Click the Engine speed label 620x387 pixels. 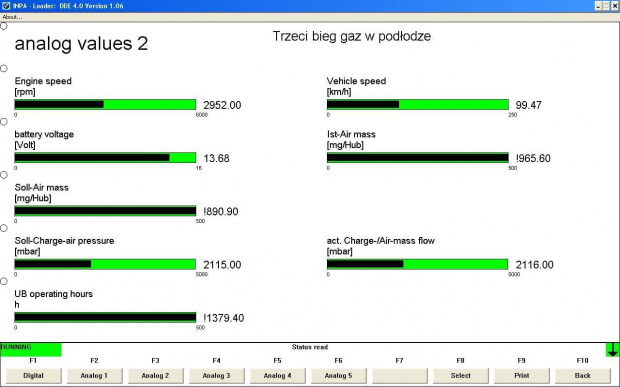pyautogui.click(x=43, y=81)
